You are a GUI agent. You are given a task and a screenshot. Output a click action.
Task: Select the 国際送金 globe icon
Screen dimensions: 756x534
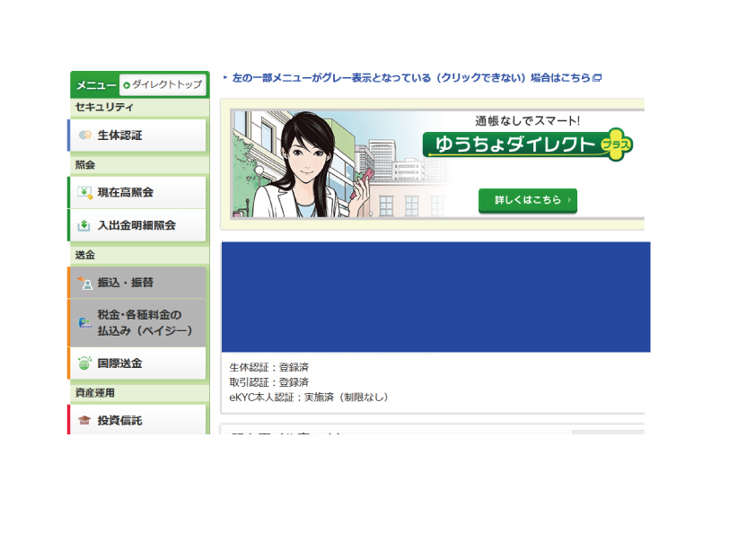click(x=84, y=363)
